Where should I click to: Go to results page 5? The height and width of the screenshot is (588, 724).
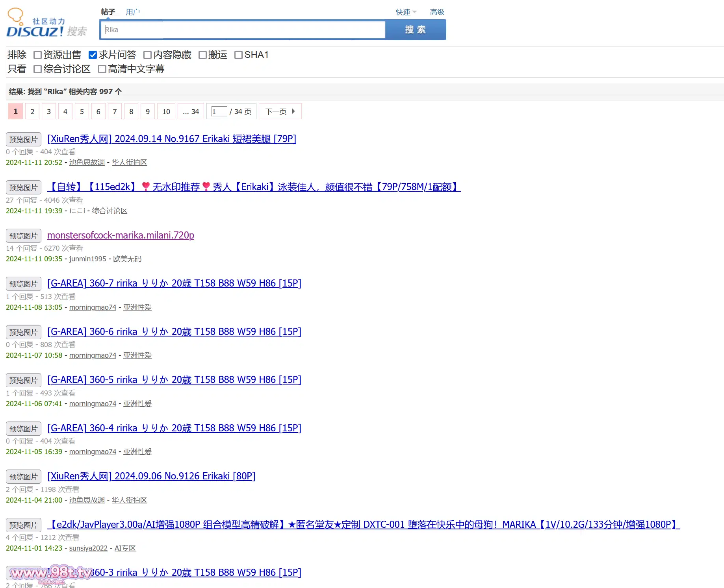(x=82, y=111)
